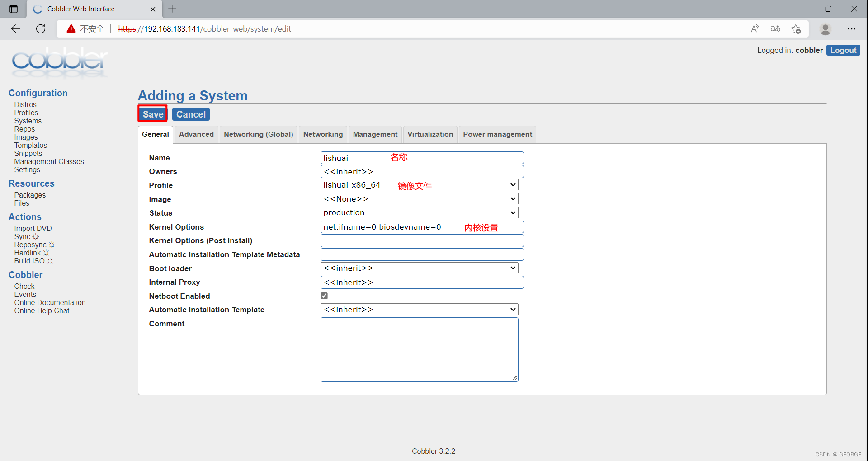Click the Logout button

click(843, 50)
